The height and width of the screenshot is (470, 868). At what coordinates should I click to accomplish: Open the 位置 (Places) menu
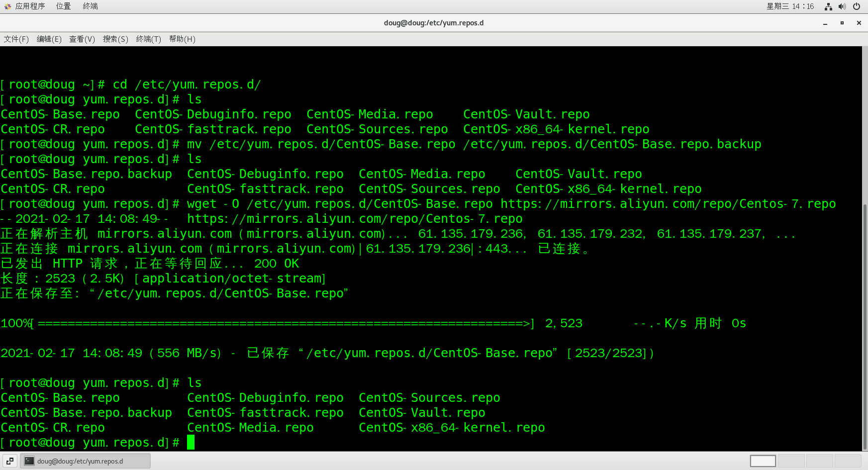coord(63,6)
